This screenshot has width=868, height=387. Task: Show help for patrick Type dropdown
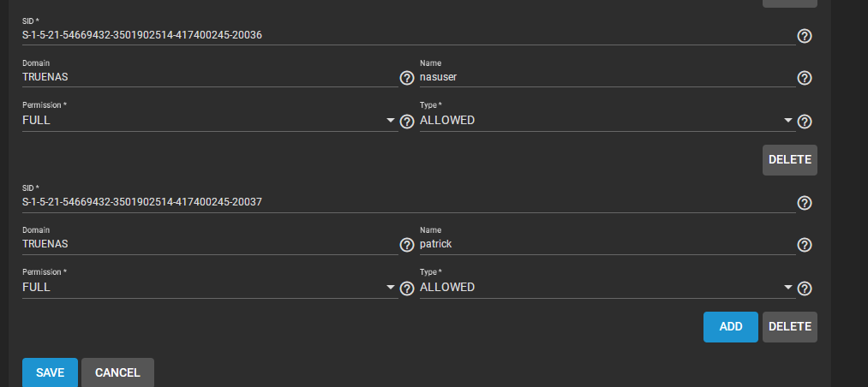point(805,289)
